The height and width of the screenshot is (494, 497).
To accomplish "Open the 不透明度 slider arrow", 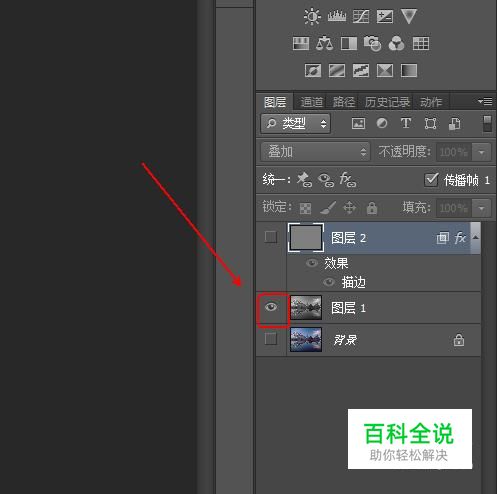I will tap(481, 152).
